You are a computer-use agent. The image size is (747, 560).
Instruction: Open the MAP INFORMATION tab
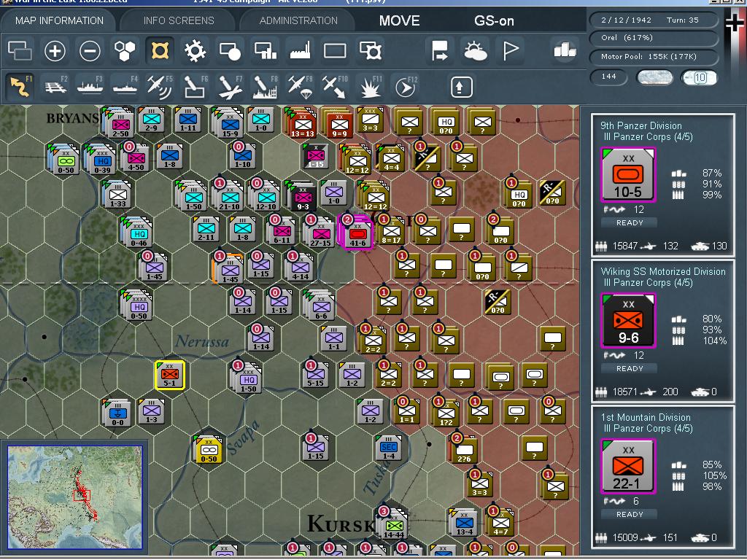(x=59, y=20)
